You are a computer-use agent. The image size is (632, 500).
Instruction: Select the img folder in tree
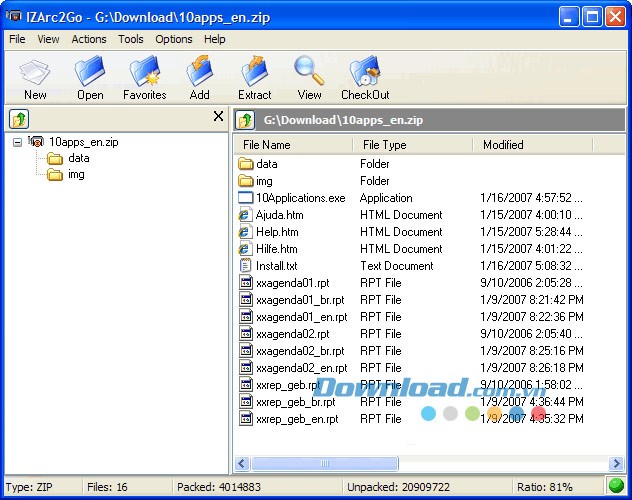click(76, 174)
